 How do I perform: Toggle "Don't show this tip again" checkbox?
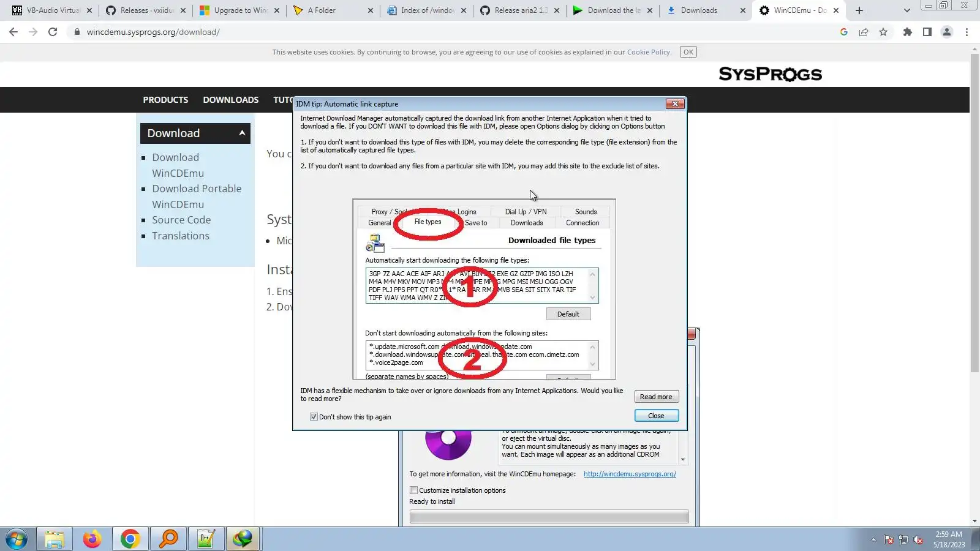314,417
